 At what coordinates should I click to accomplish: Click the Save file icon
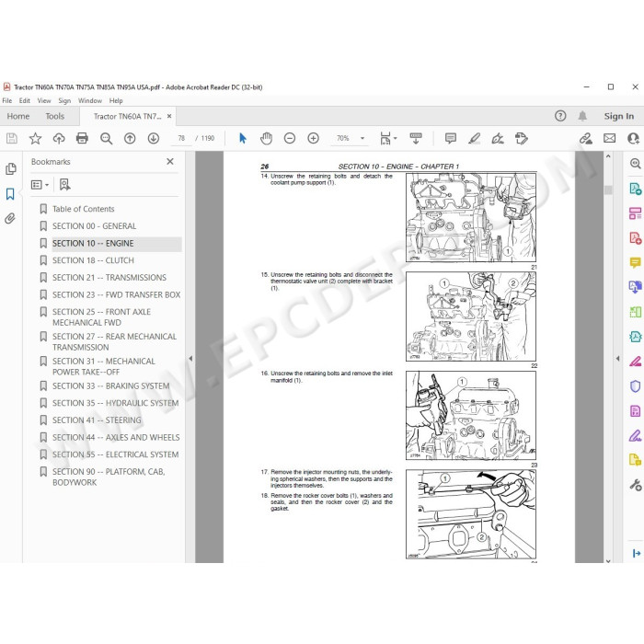(x=12, y=138)
